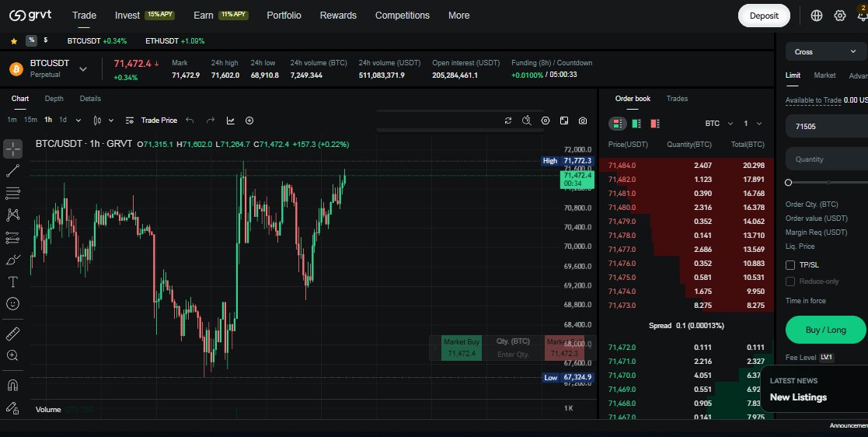Screen dimensions: 868x437
Task: Switch ticker display to dollar mode
Action: point(45,40)
